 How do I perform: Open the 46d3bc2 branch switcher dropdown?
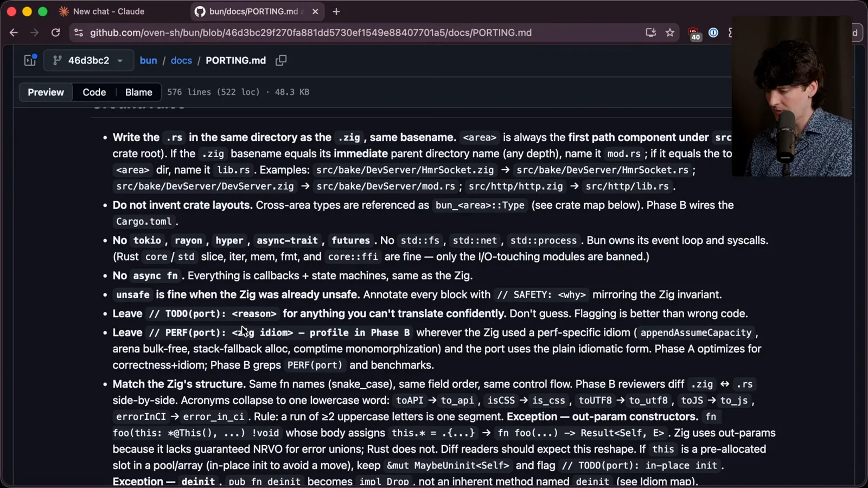coord(88,60)
